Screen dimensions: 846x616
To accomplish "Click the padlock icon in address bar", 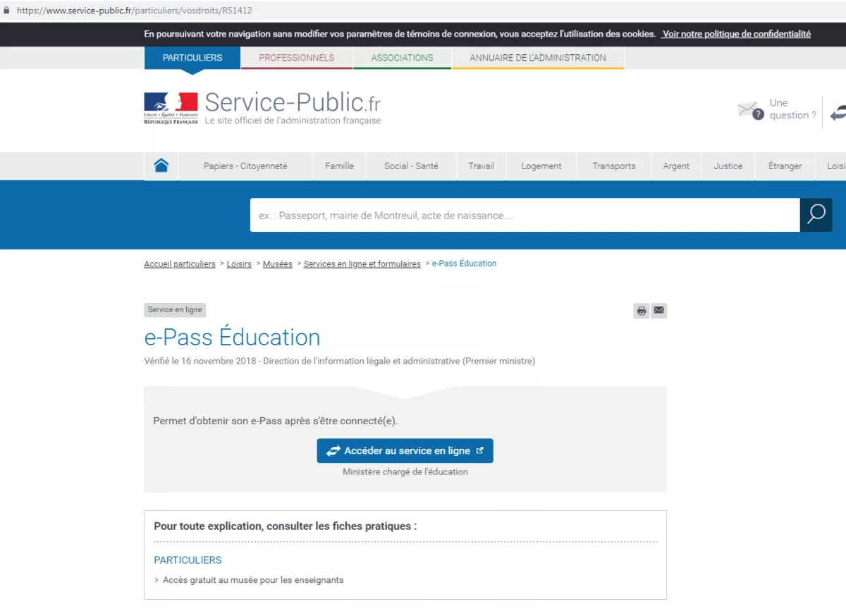I will [7, 11].
